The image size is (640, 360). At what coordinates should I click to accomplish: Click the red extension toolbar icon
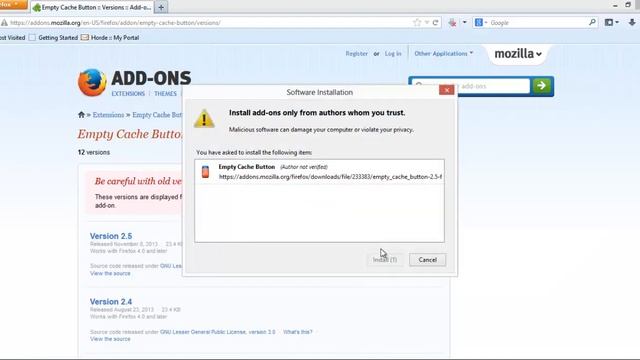coord(452,23)
